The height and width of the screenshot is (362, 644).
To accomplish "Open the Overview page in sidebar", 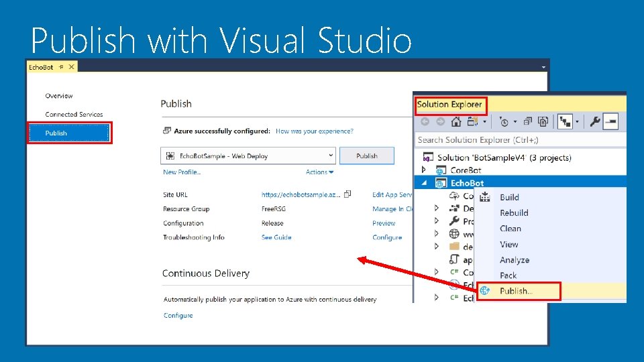I will pos(59,96).
